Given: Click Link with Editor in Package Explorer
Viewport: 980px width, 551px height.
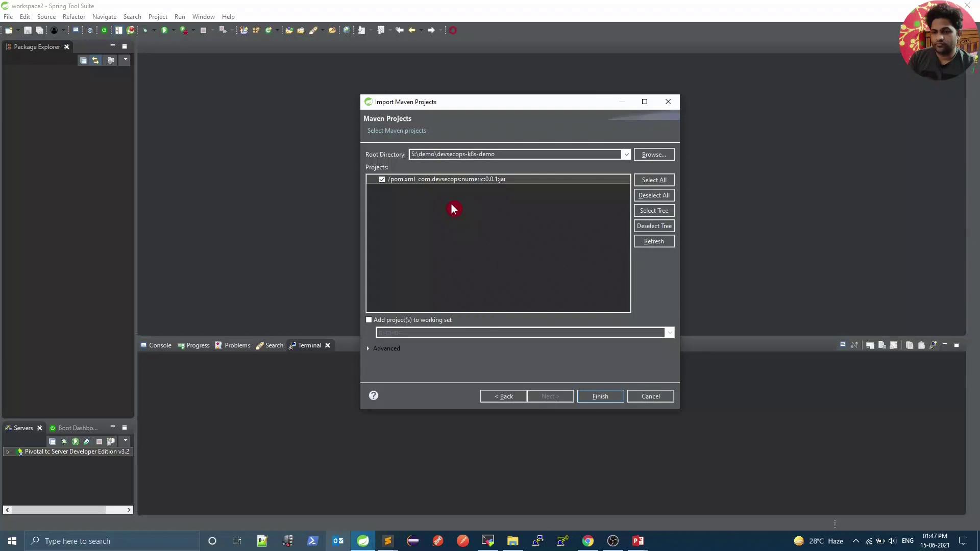Looking at the screenshot, I should pyautogui.click(x=95, y=61).
